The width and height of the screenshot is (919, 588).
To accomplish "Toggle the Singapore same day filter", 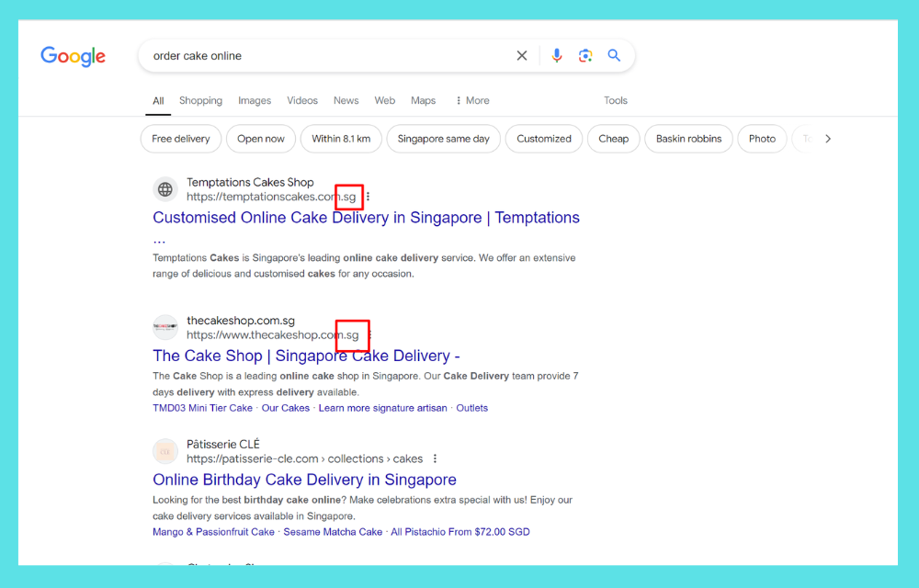I will coord(443,139).
